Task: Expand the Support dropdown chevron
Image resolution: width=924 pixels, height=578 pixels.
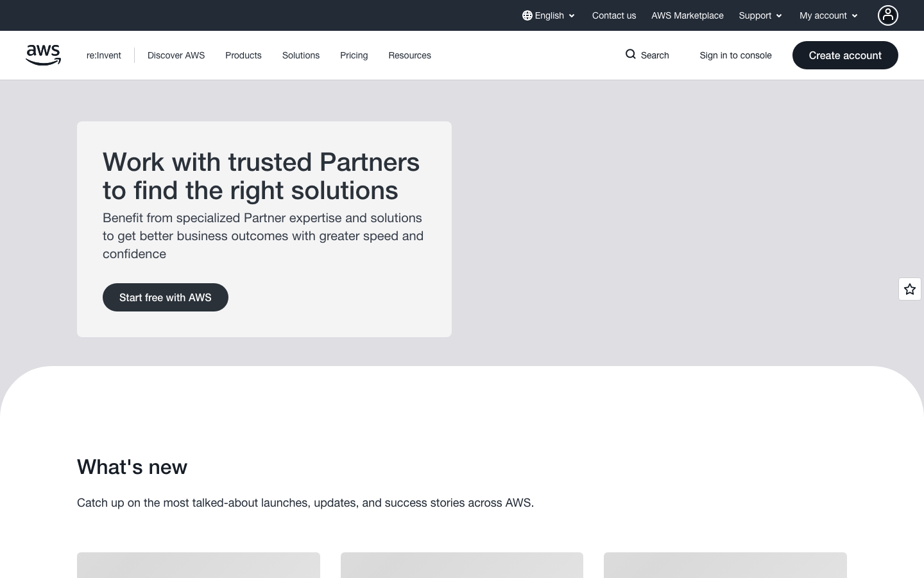Action: pos(779,16)
